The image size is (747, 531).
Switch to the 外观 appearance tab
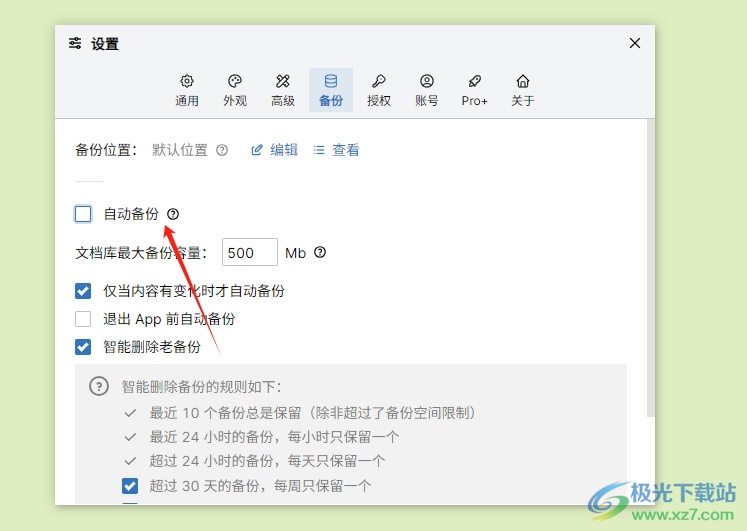(x=235, y=90)
